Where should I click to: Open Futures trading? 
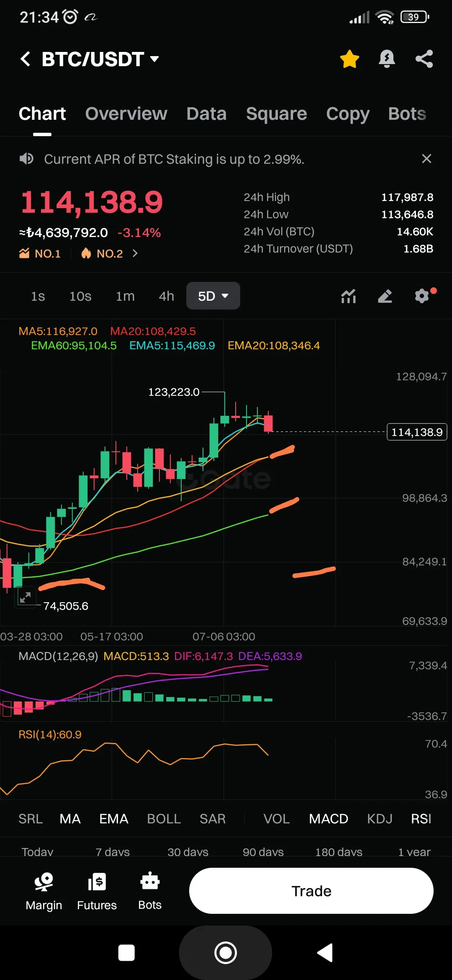click(x=97, y=891)
